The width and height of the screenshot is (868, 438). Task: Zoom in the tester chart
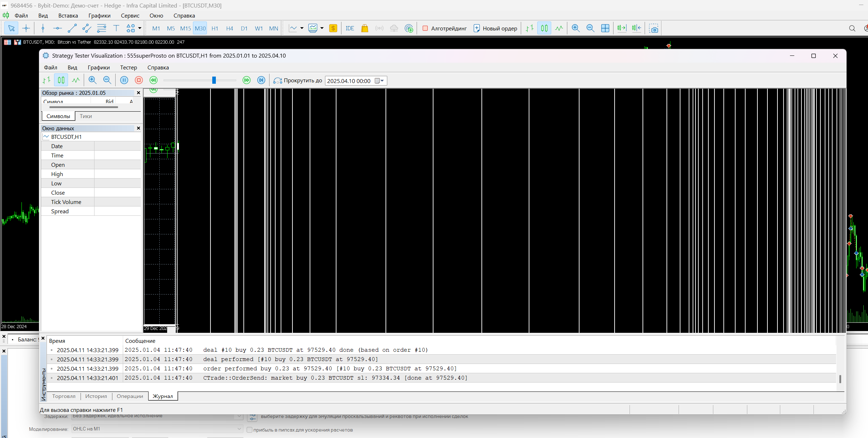pos(92,81)
